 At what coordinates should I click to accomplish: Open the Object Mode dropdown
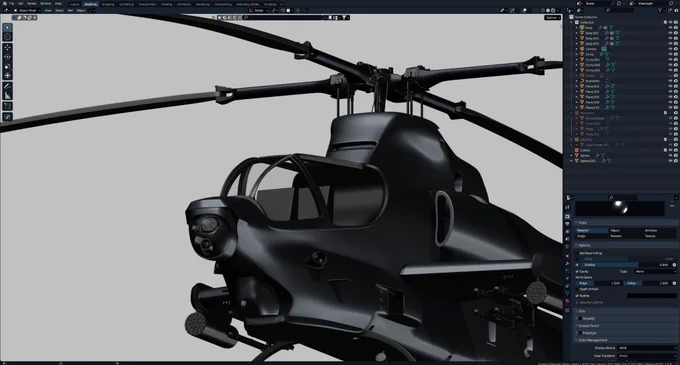coord(27,10)
